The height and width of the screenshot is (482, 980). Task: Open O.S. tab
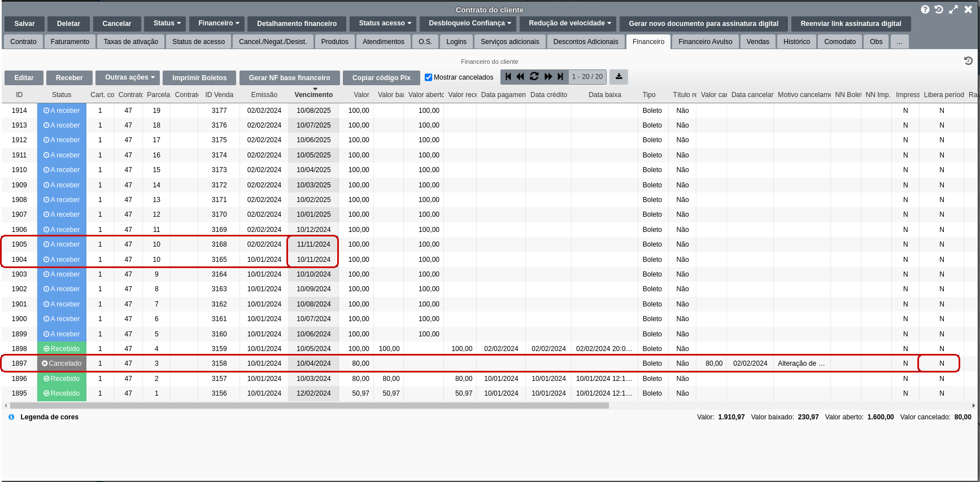click(x=425, y=42)
